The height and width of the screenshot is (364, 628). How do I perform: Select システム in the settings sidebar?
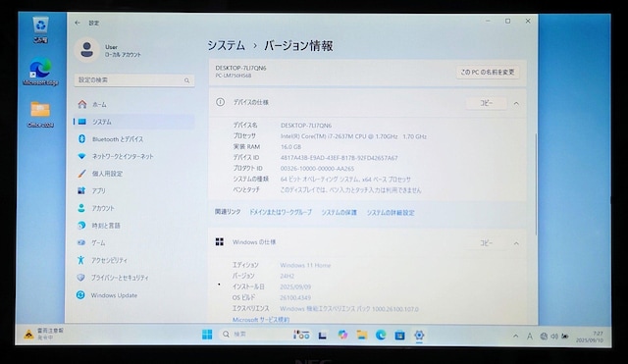(x=134, y=122)
